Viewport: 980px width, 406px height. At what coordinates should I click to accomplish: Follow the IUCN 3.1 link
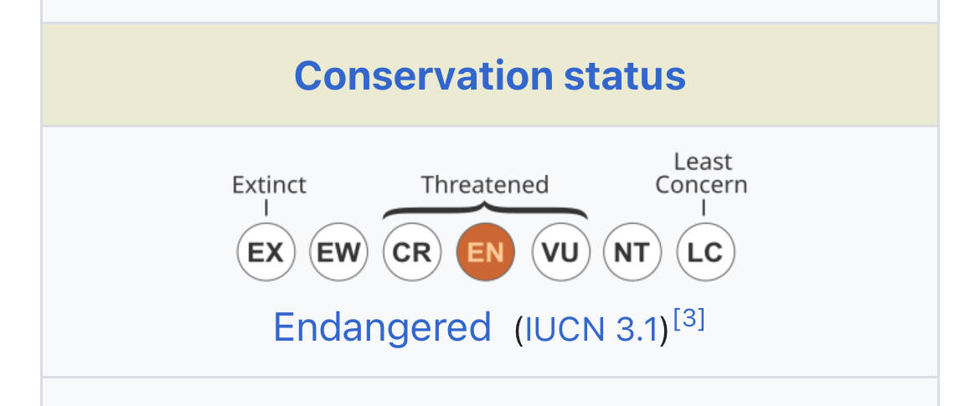(x=592, y=330)
